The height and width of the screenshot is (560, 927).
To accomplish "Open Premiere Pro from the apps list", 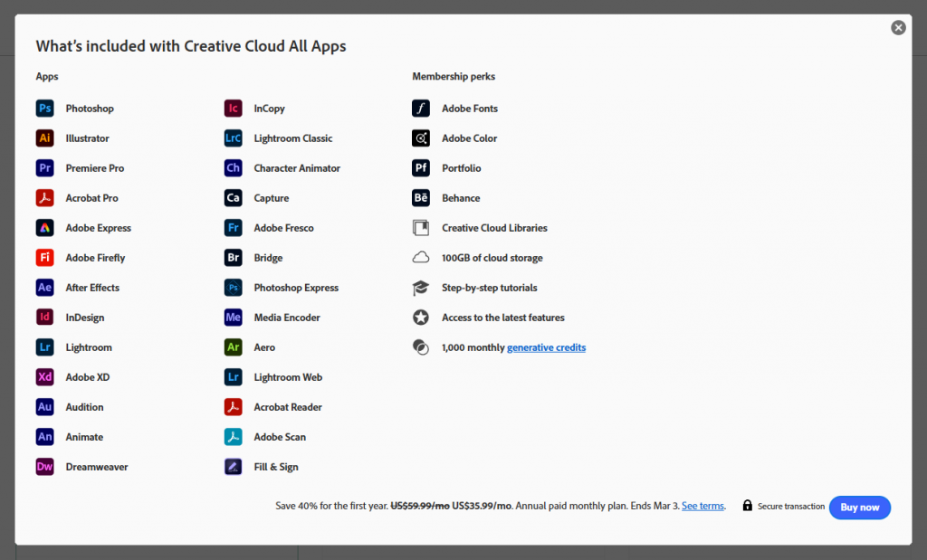I will (x=44, y=167).
